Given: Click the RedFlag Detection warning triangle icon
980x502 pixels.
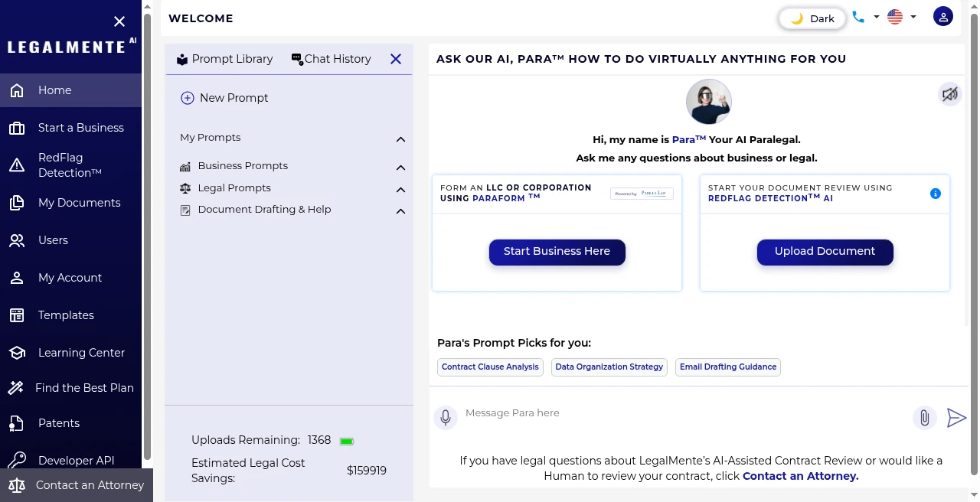Looking at the screenshot, I should point(17,165).
